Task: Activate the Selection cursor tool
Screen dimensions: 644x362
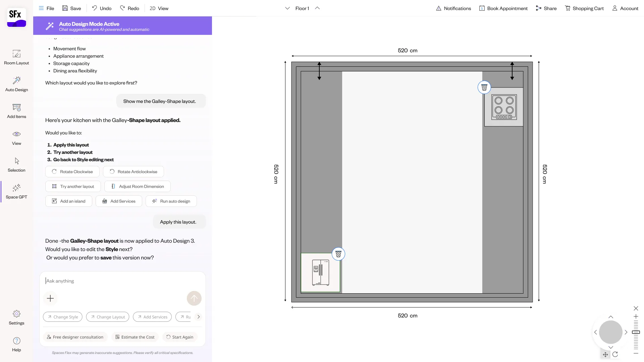Action: click(x=16, y=165)
